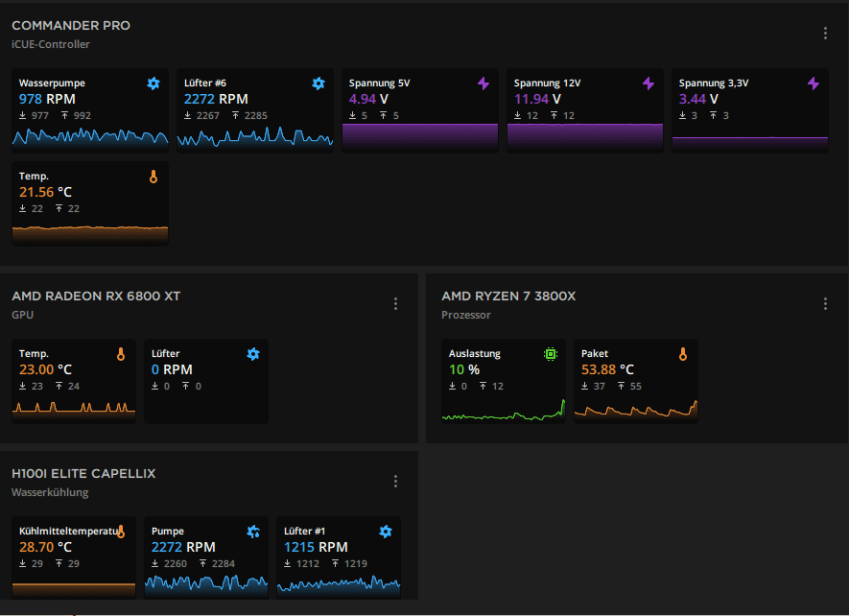Open the AMD Radeon RX 6800 XT options menu
The height and width of the screenshot is (616, 849).
[396, 304]
